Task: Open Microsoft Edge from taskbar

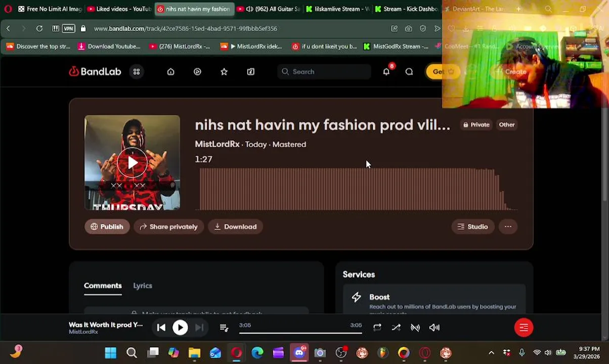Action: pos(257,353)
